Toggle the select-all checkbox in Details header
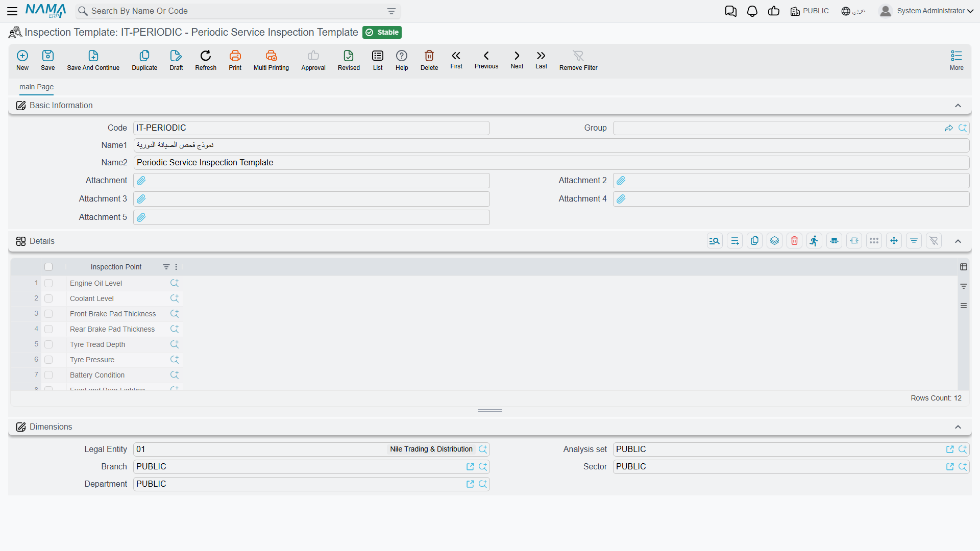This screenshot has height=551, width=980. (x=48, y=267)
